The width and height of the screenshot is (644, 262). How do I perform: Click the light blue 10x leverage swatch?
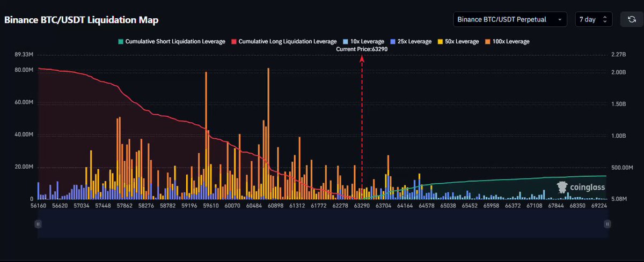click(x=345, y=41)
